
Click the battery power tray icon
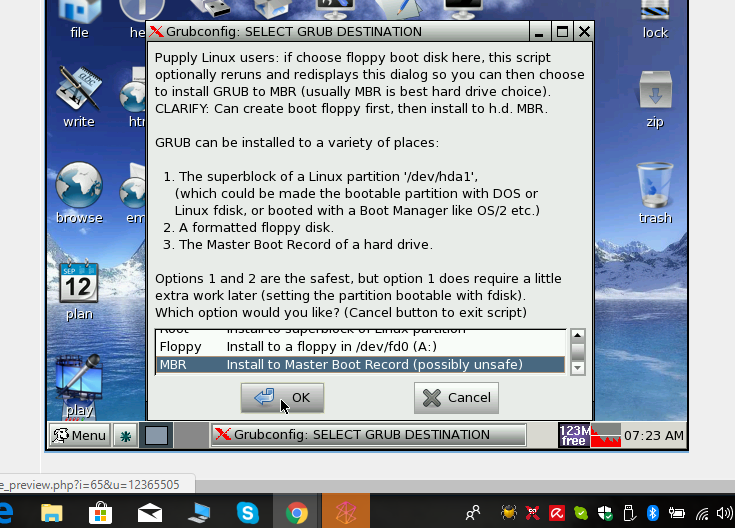[x=676, y=513]
